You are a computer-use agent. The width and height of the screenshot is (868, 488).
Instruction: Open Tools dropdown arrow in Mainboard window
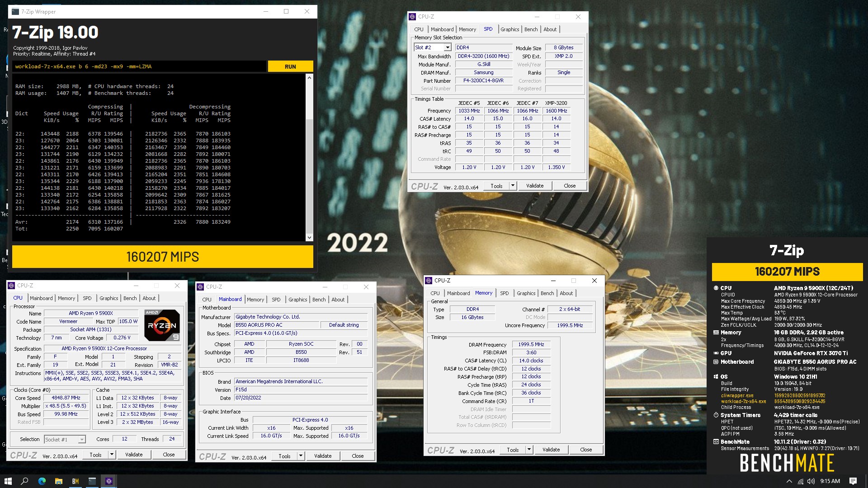pyautogui.click(x=301, y=456)
